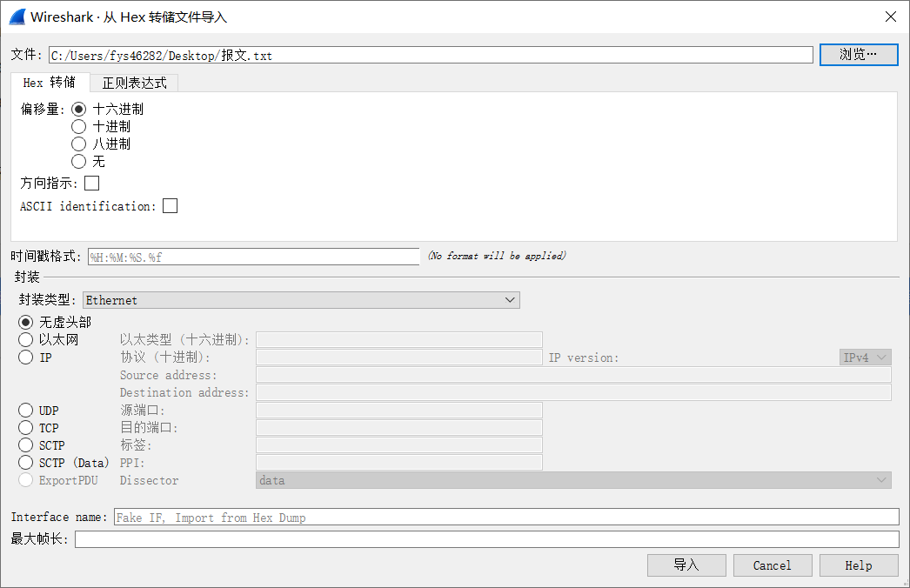Click the 时间戳格式 timestamp format field
Screen dimensions: 910x588
click(254, 257)
